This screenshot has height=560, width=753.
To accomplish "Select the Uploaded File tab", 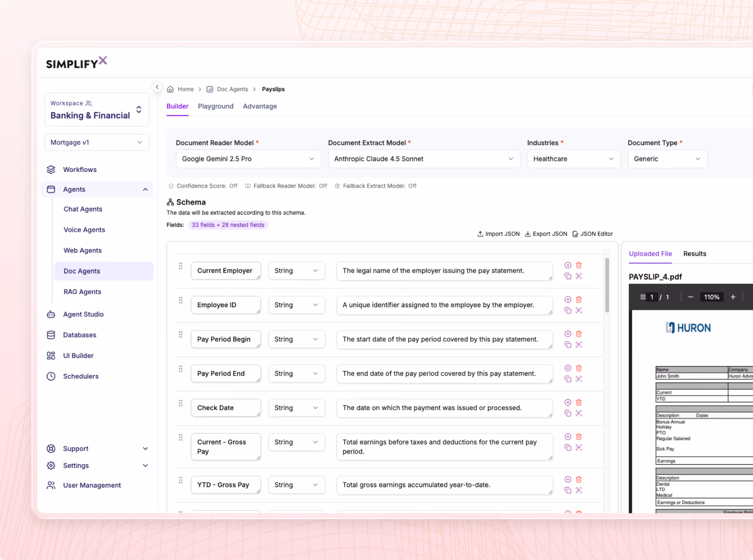I will click(x=650, y=254).
